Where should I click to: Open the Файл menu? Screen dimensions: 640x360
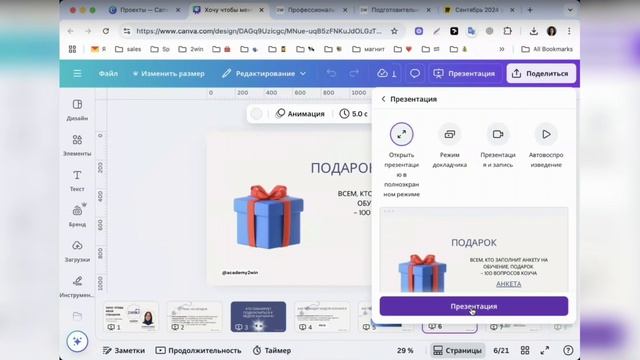(x=108, y=73)
